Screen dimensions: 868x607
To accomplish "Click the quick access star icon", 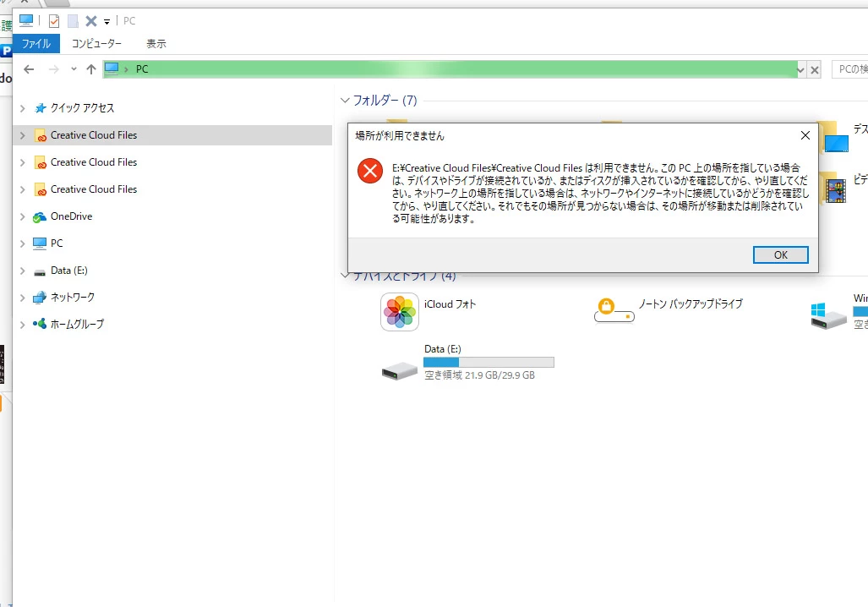I will point(40,108).
